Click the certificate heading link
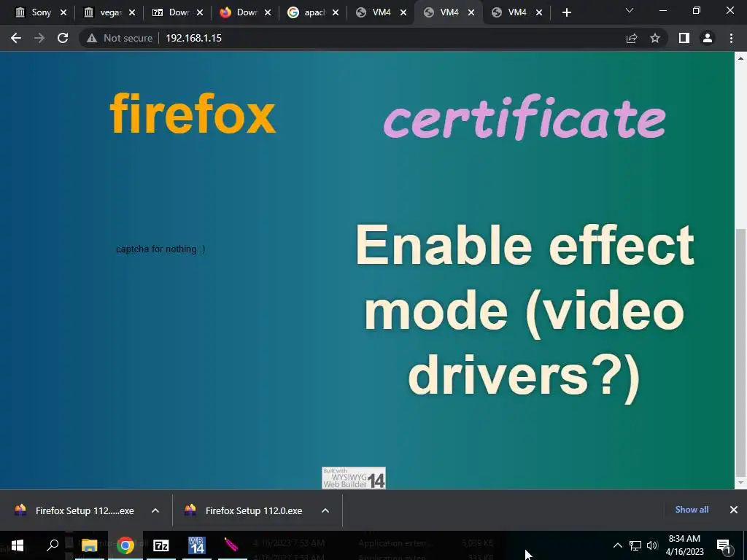Screen dimensions: 747x560 [524, 117]
